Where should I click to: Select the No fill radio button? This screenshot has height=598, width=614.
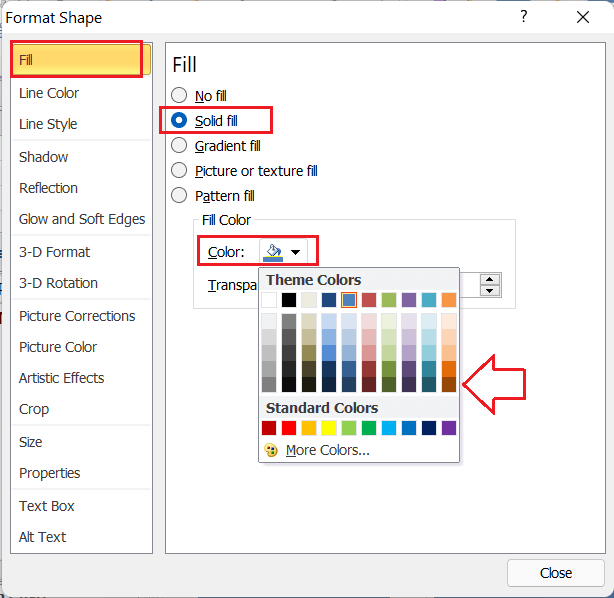pos(179,95)
